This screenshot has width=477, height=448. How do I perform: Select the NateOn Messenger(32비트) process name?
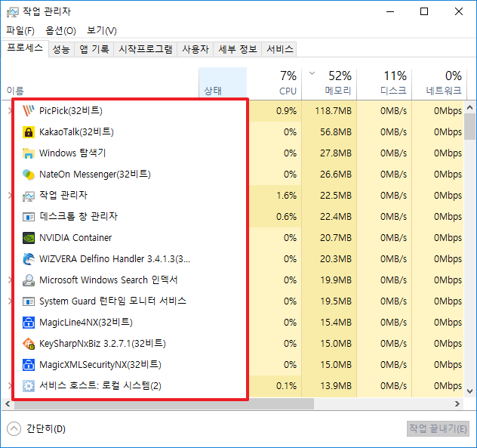[95, 175]
